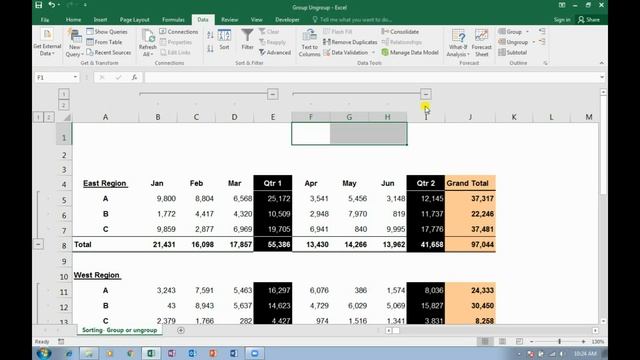
Task: Switch to Page Break Preview
Action: (x=519, y=341)
